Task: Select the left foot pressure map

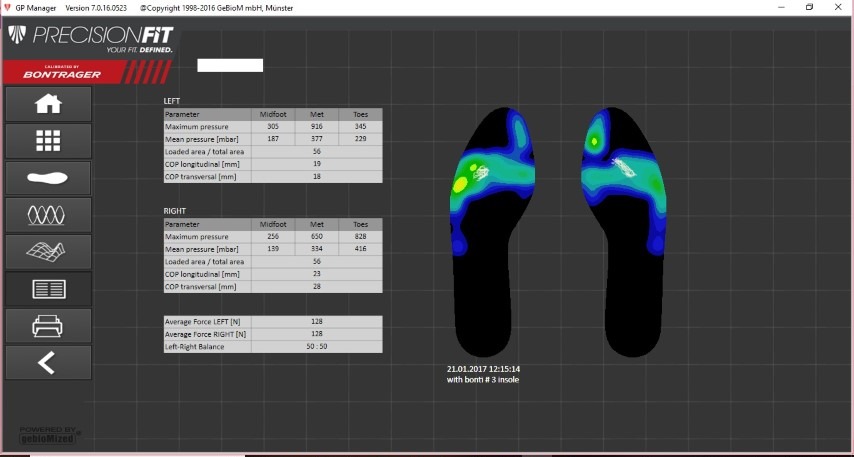Action: coord(492,230)
